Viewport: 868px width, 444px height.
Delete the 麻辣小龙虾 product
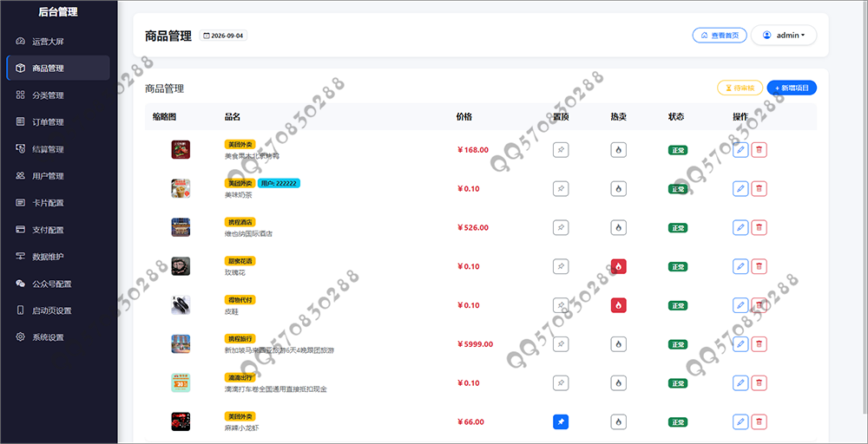759,421
